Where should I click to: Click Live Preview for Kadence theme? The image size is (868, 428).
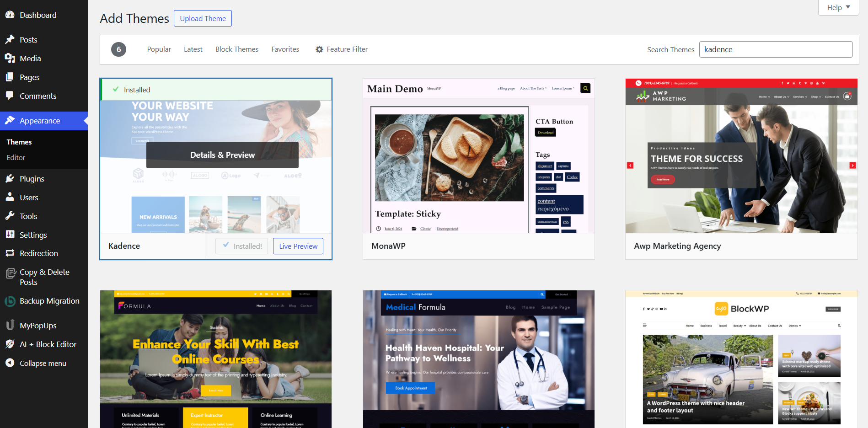[x=298, y=246]
